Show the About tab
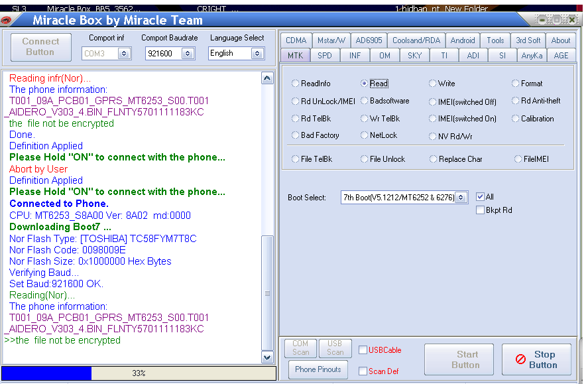588x384 pixels. (x=561, y=40)
